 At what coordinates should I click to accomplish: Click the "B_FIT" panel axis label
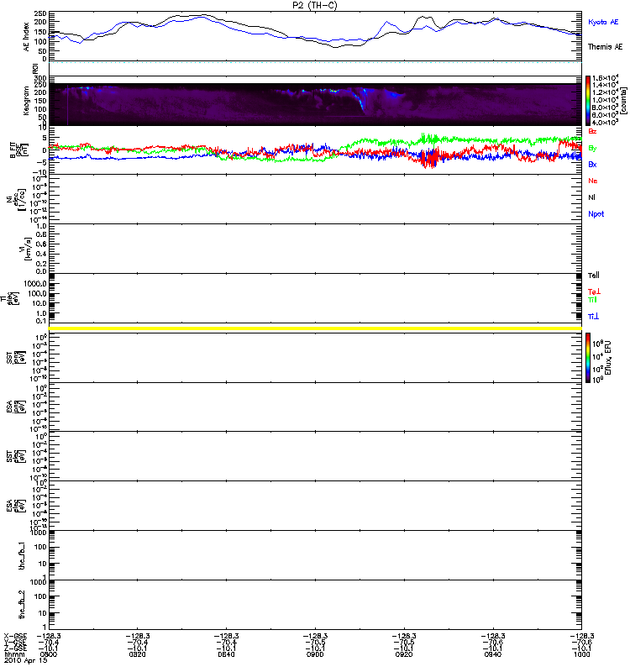13,150
